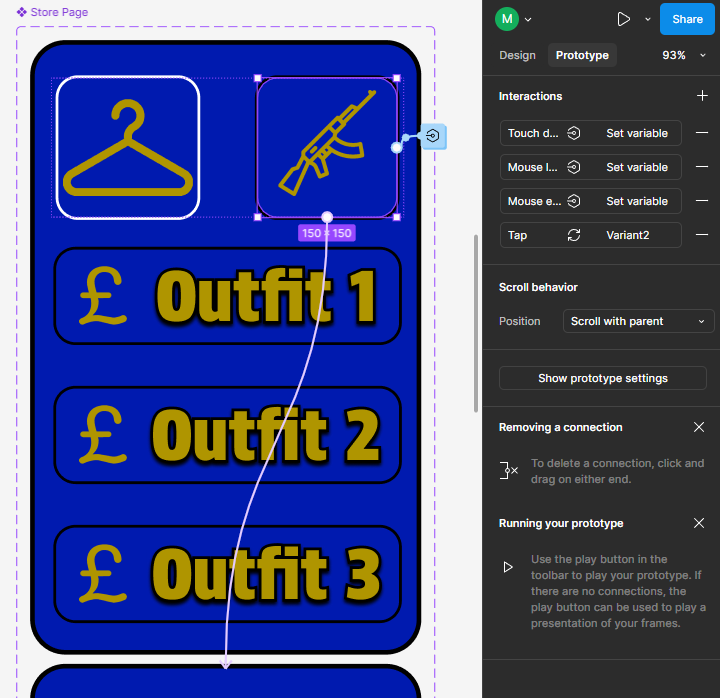Select the hanger icon frame on canvas
The height and width of the screenshot is (698, 720).
pos(128,147)
